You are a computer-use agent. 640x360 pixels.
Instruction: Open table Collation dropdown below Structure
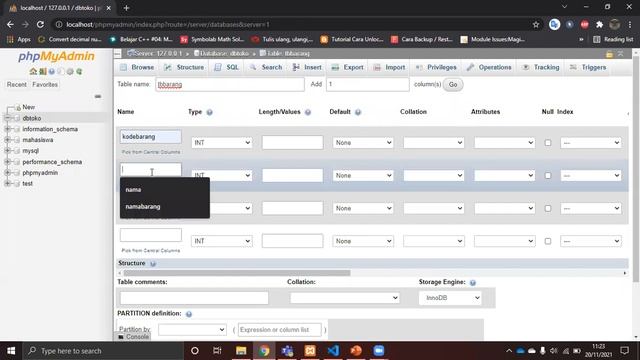coord(344,298)
